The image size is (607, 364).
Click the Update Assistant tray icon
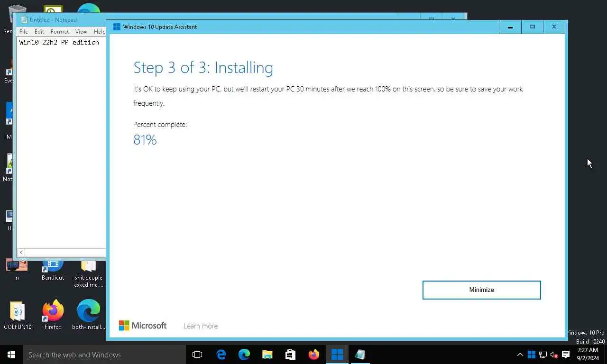(x=532, y=355)
